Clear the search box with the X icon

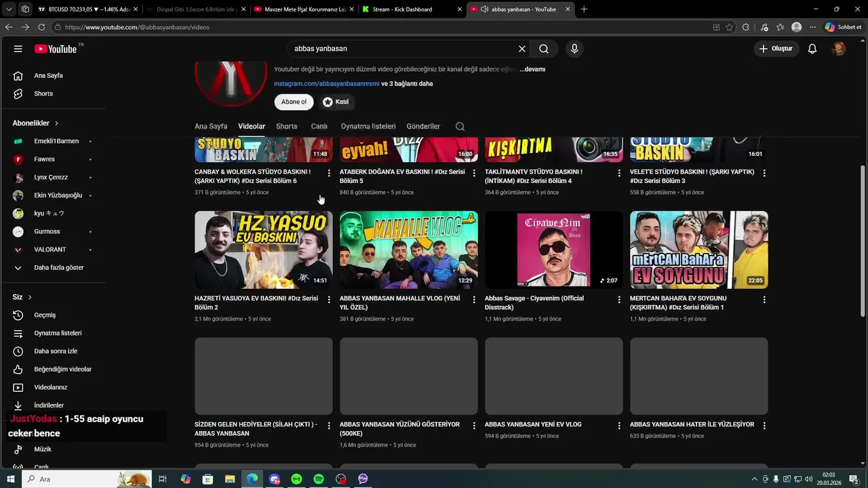click(522, 49)
